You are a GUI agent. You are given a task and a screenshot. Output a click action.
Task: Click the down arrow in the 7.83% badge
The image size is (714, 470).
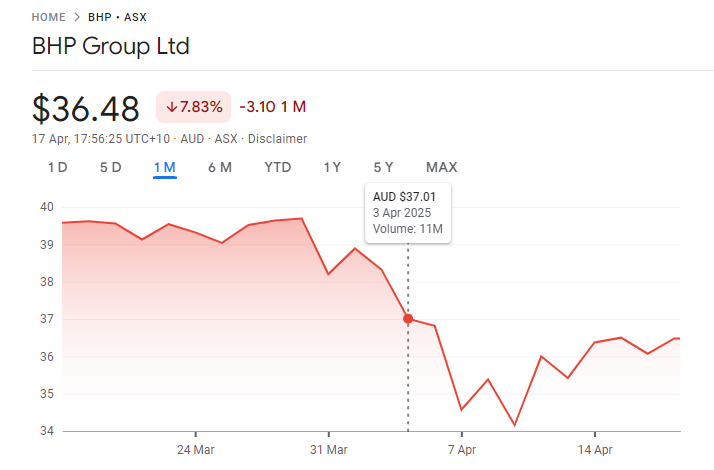tap(171, 107)
